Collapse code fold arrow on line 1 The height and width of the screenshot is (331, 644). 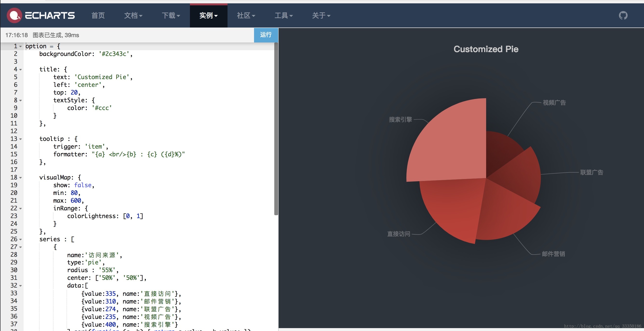tap(20, 47)
